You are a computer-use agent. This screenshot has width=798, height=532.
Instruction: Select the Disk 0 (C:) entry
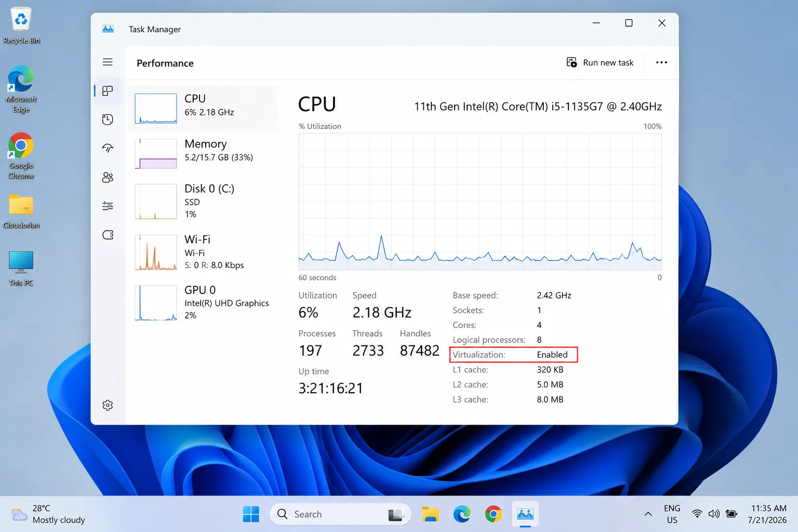[x=203, y=201]
